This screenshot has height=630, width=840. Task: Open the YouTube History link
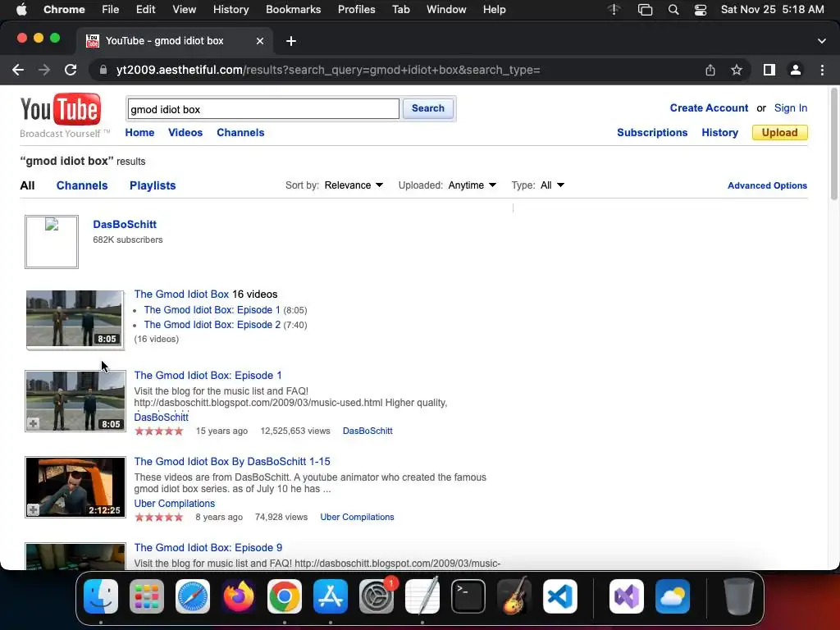(719, 132)
